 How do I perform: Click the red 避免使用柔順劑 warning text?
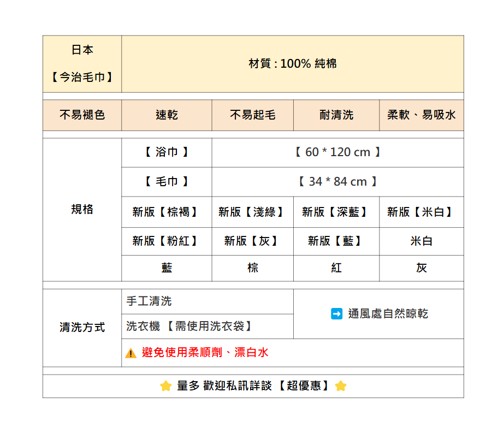click(x=205, y=353)
